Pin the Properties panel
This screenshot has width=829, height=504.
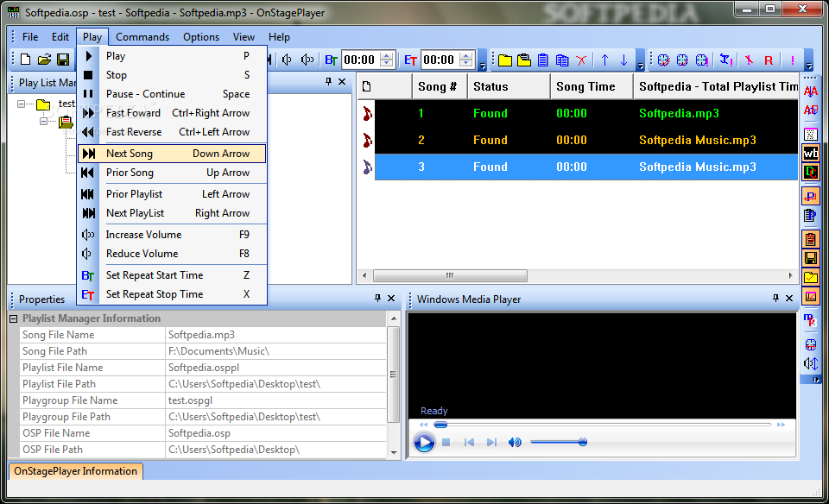pos(377,298)
